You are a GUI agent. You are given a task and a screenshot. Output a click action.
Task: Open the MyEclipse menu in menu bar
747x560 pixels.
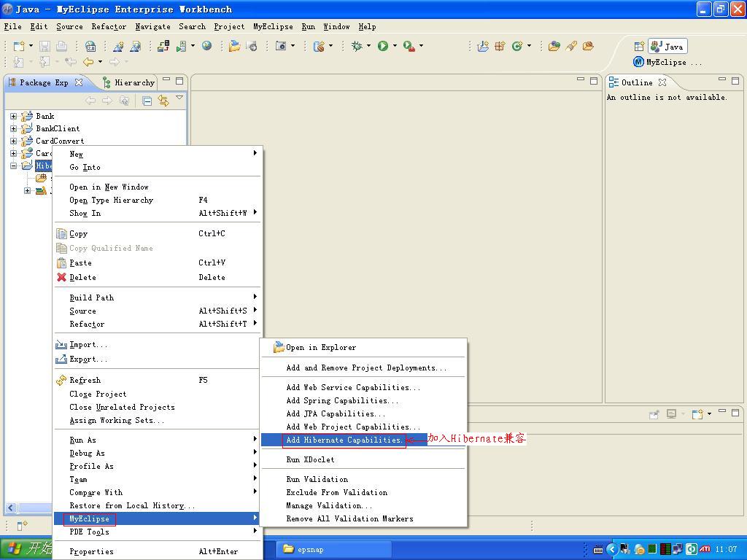273,27
